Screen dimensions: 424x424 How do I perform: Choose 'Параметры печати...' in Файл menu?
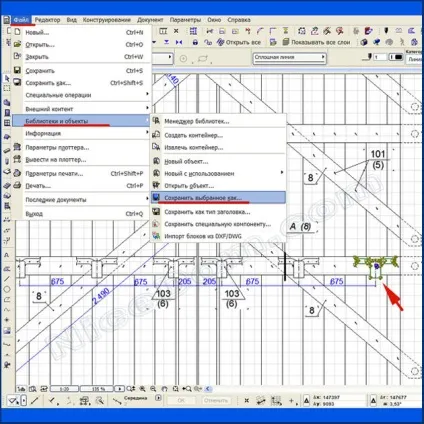tap(82, 173)
